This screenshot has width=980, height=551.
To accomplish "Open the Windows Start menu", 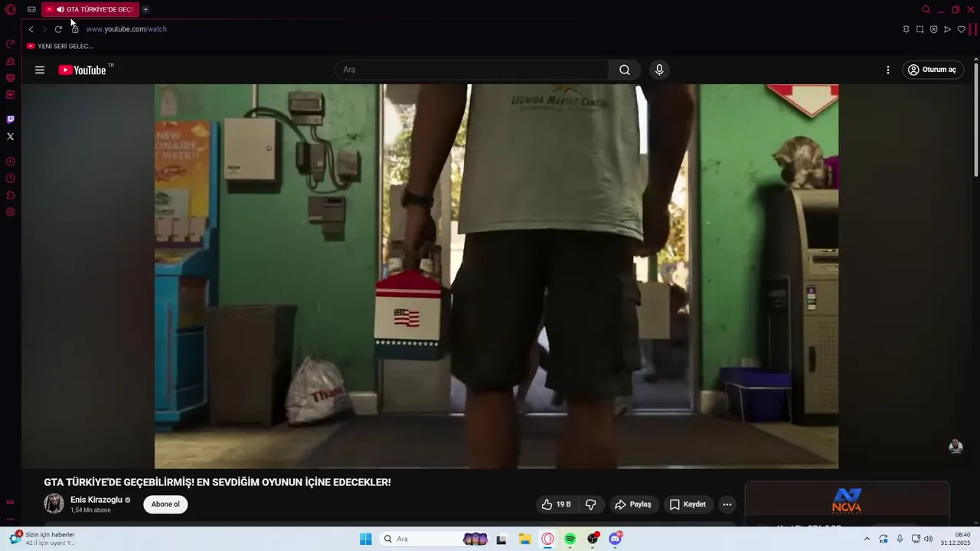I will click(366, 539).
